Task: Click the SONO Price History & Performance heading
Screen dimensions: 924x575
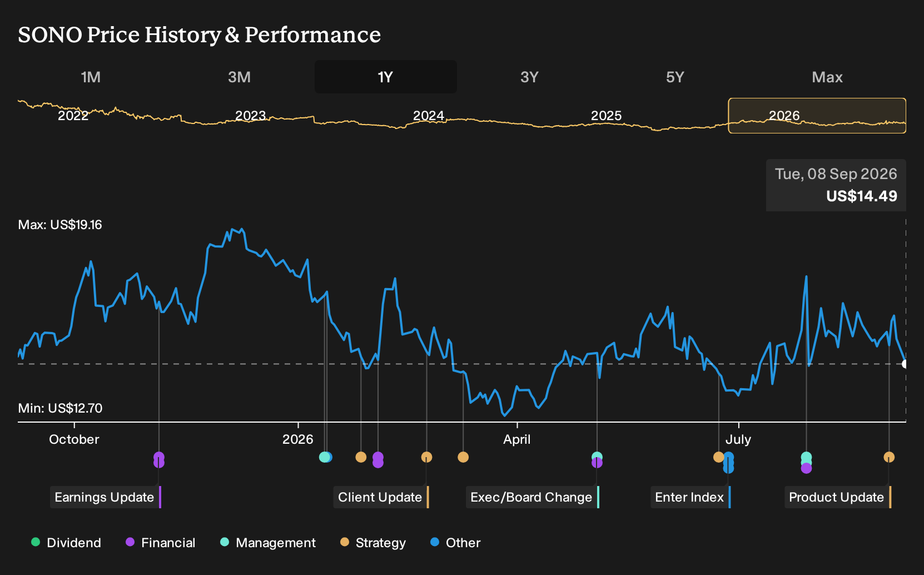Action: pyautogui.click(x=200, y=34)
